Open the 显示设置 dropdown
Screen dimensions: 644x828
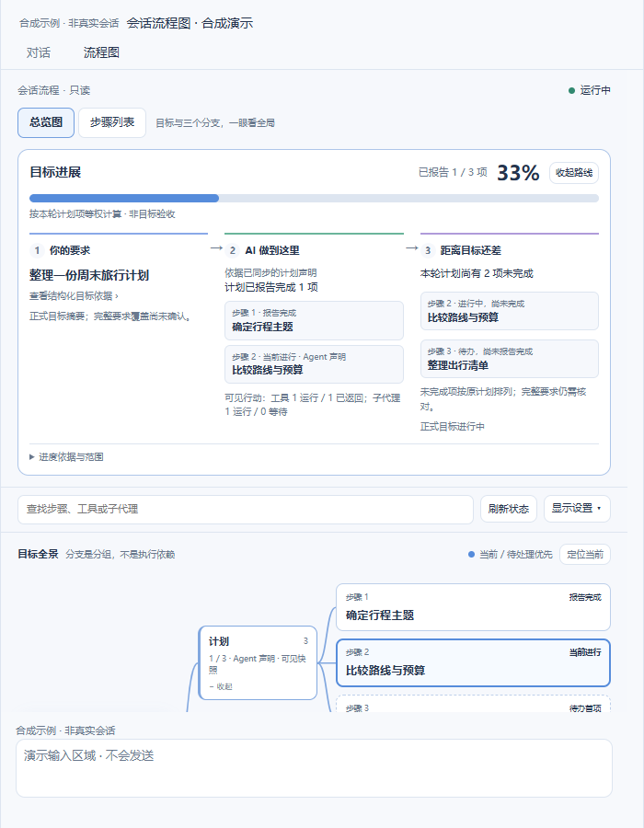point(577,509)
